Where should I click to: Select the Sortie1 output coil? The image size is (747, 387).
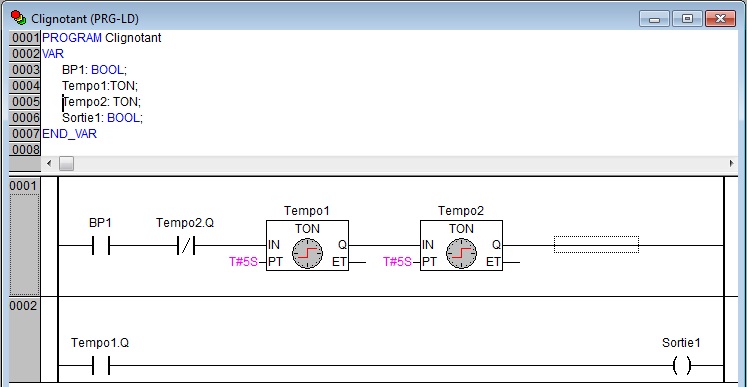coord(681,366)
